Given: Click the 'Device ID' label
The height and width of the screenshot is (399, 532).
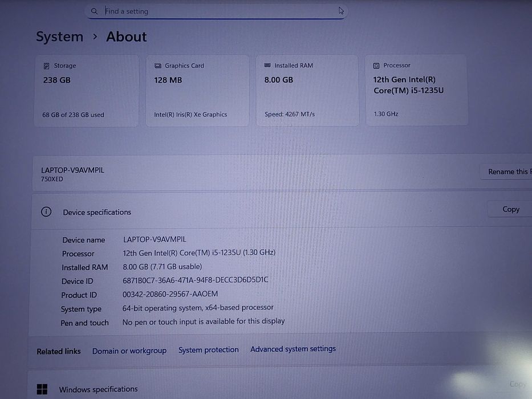Looking at the screenshot, I should tap(77, 281).
